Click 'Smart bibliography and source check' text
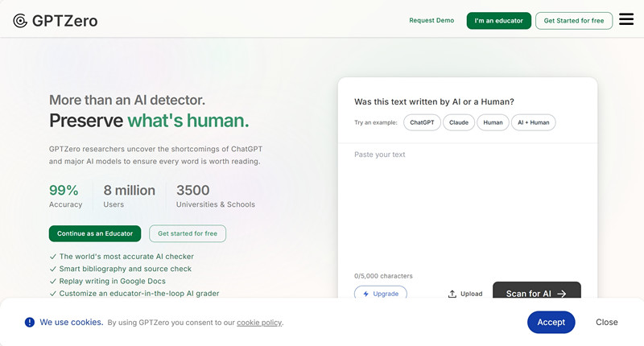Viewport: 644px width, 346px height. click(126, 269)
